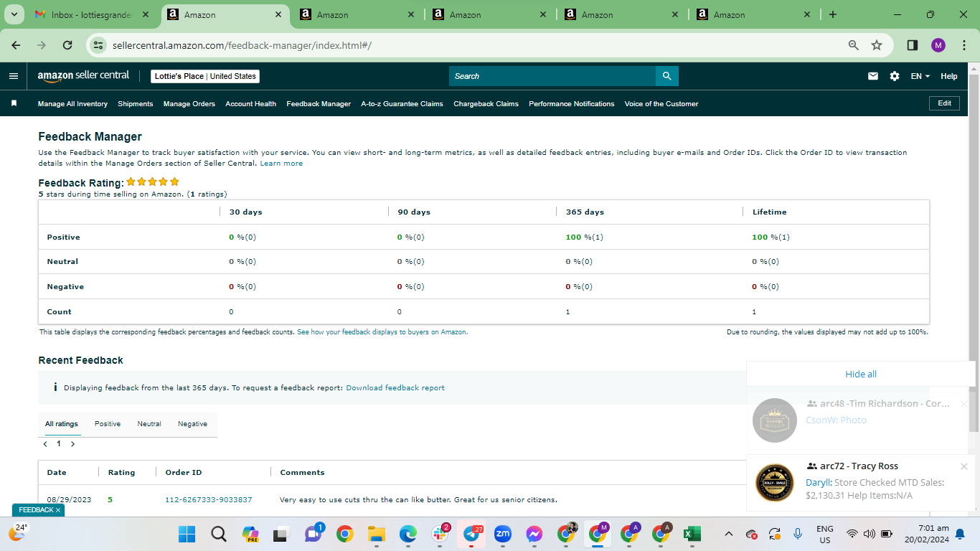Image resolution: width=980 pixels, height=551 pixels.
Task: Open Telegram from the taskbar
Action: click(x=471, y=534)
